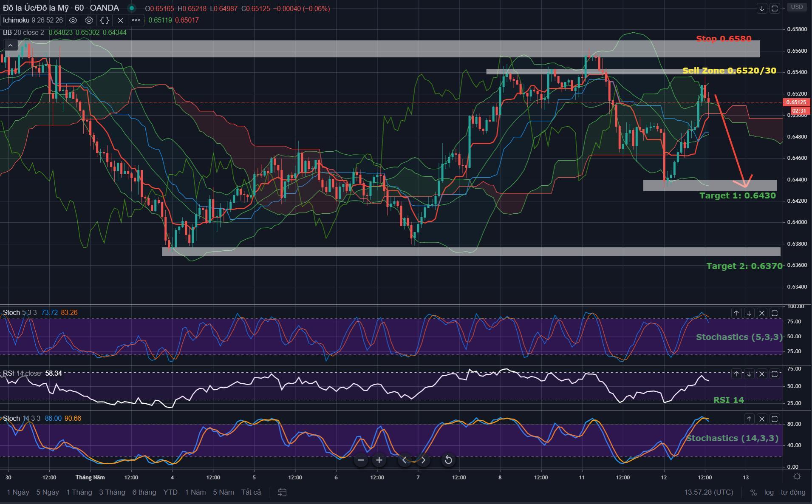Maximize the RSI pane
The width and height of the screenshot is (812, 504).
click(x=775, y=374)
